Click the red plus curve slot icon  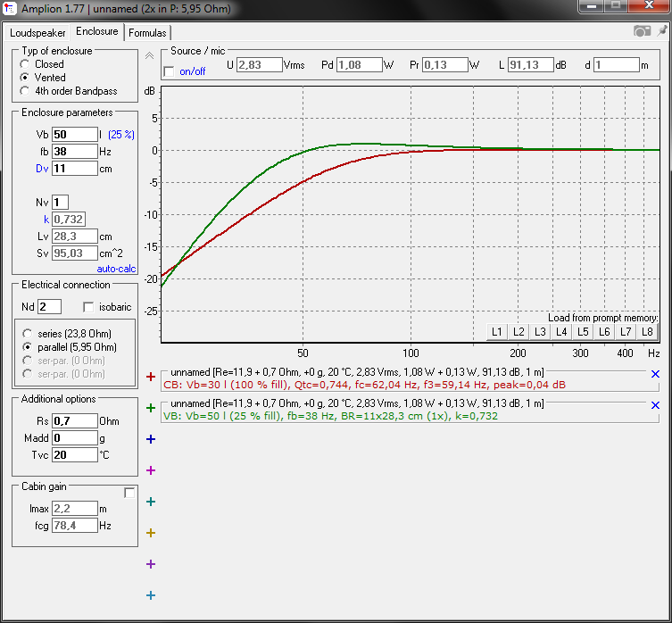tap(151, 377)
